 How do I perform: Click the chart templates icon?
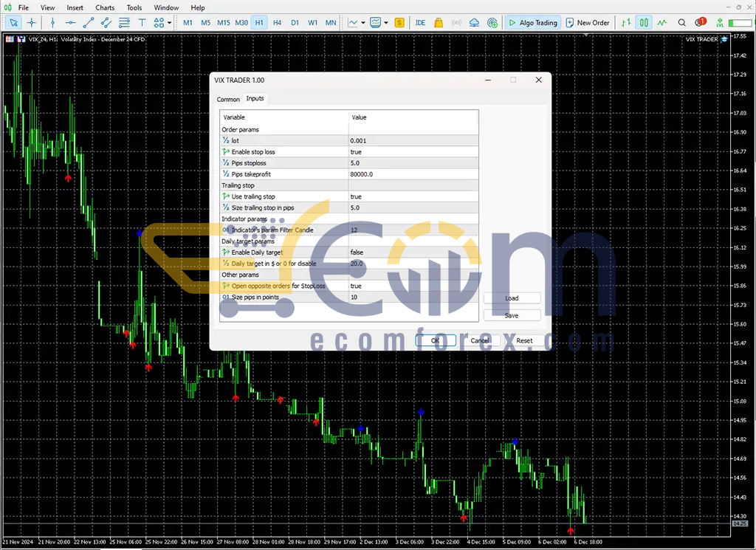coord(375,23)
